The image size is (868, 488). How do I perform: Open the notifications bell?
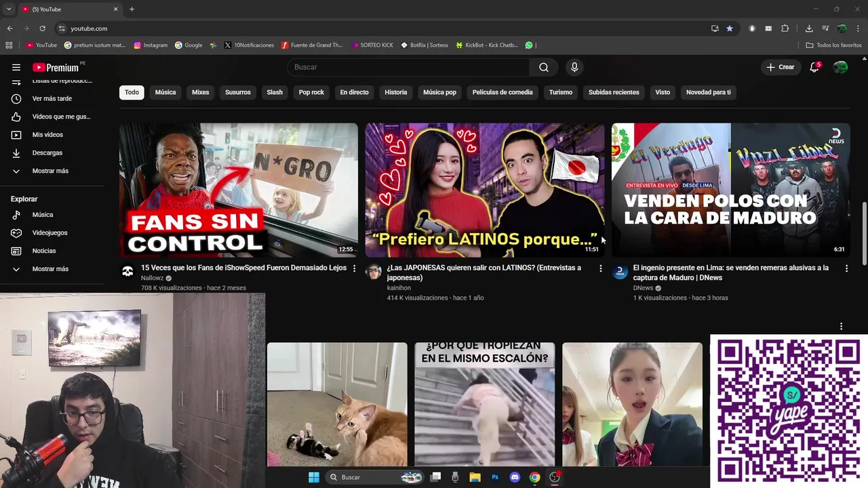814,67
